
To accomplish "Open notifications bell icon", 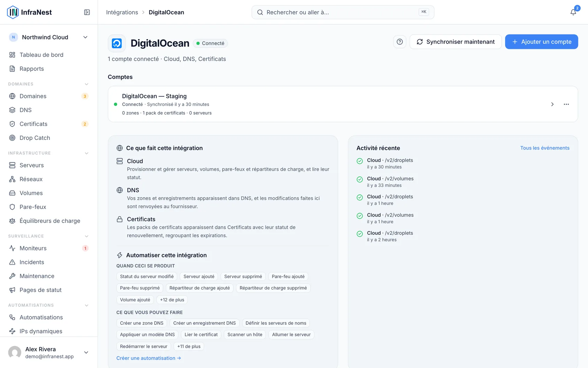I will click(573, 12).
